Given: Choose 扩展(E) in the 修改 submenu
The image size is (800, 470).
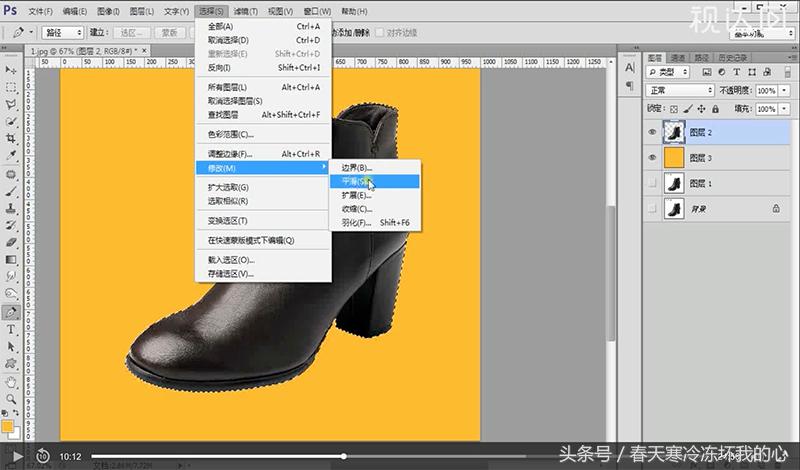Looking at the screenshot, I should (x=374, y=195).
